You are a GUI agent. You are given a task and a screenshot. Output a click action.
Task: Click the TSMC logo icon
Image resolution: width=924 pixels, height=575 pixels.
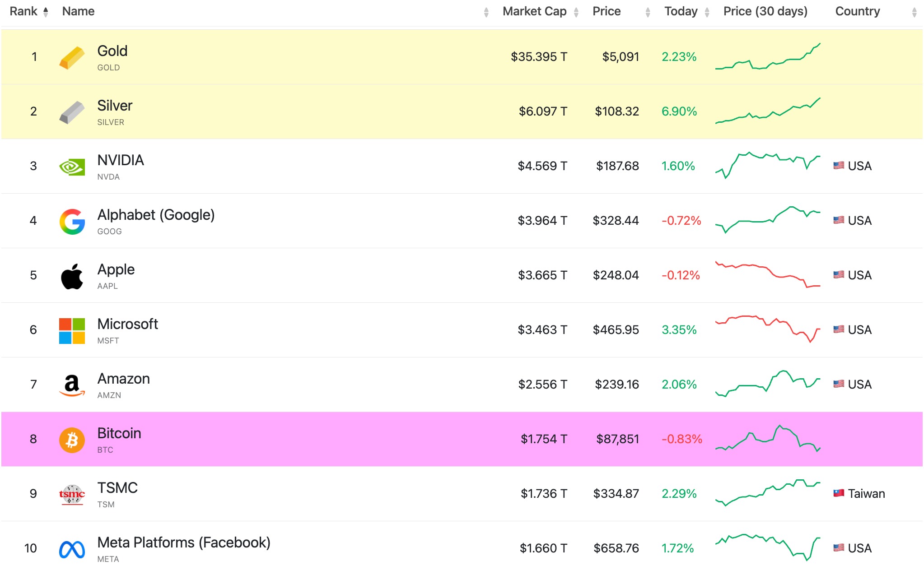72,495
